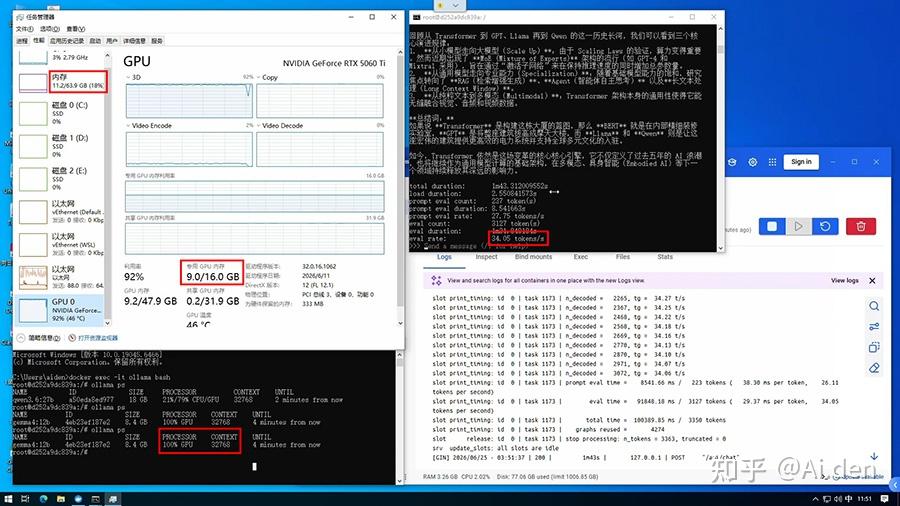Open the 3D engine graph dropdown
900x506 pixels.
pos(128,77)
